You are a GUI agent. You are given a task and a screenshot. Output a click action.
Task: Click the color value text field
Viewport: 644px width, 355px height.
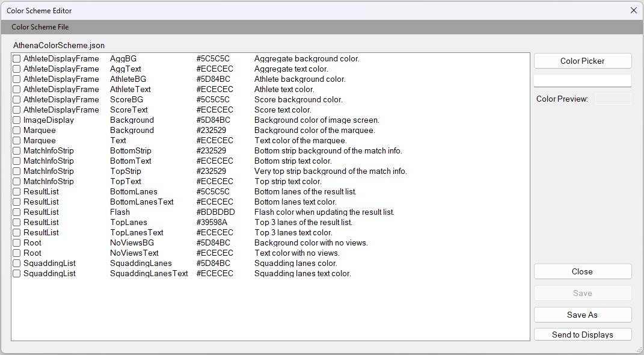pos(582,81)
